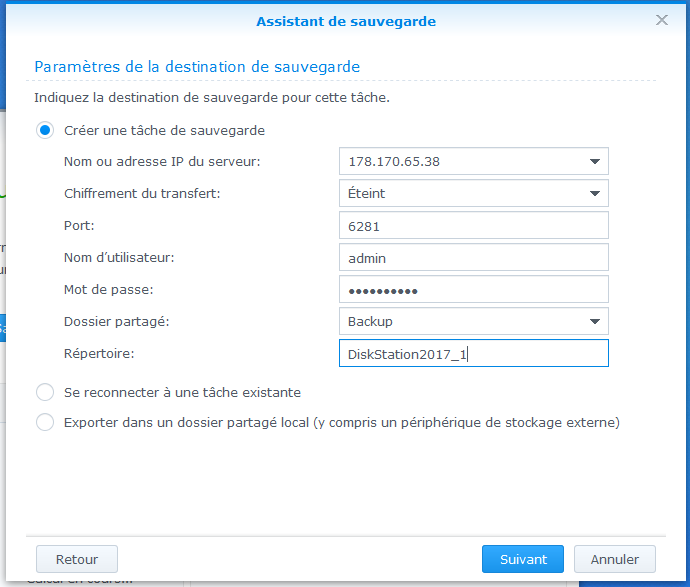This screenshot has width=690, height=587.
Task: Expand the 'Chiffrement du transfert' dropdown arrow
Action: (x=594, y=193)
